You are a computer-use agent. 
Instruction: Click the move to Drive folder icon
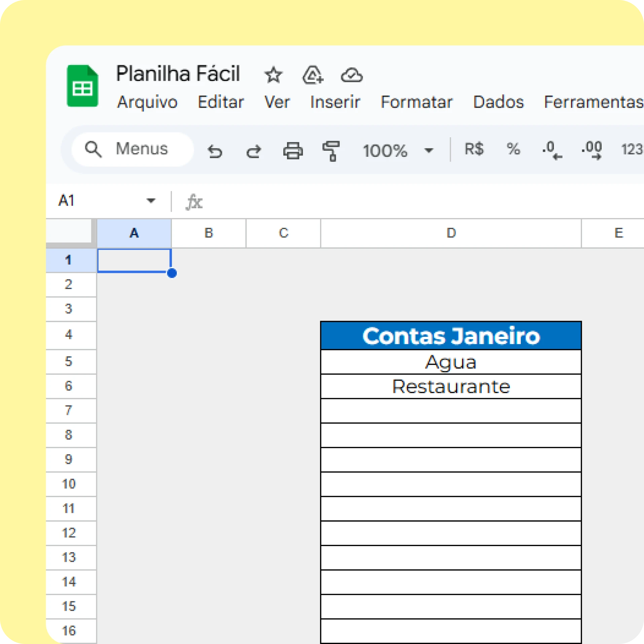coord(313,75)
